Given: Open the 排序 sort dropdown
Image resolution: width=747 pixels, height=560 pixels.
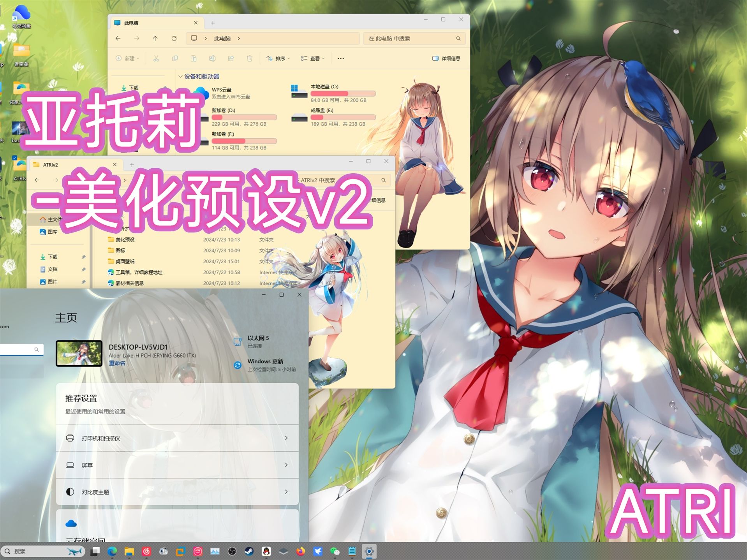Looking at the screenshot, I should [x=278, y=58].
